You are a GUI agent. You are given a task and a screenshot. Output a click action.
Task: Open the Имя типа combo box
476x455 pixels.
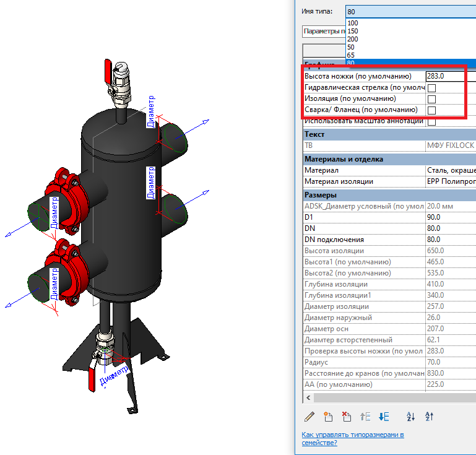pos(410,11)
